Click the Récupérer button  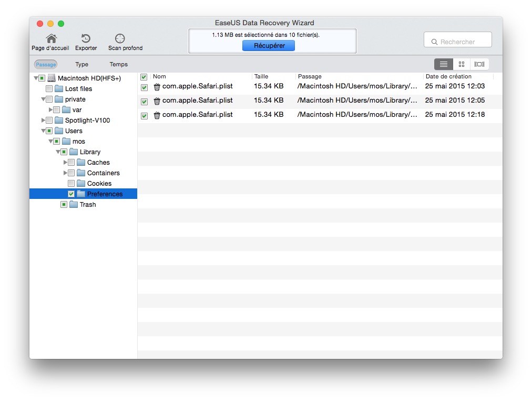point(269,45)
